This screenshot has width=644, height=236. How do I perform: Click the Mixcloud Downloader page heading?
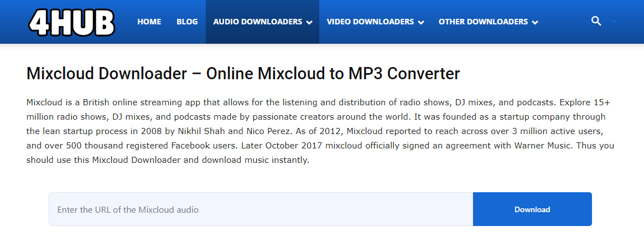[243, 74]
